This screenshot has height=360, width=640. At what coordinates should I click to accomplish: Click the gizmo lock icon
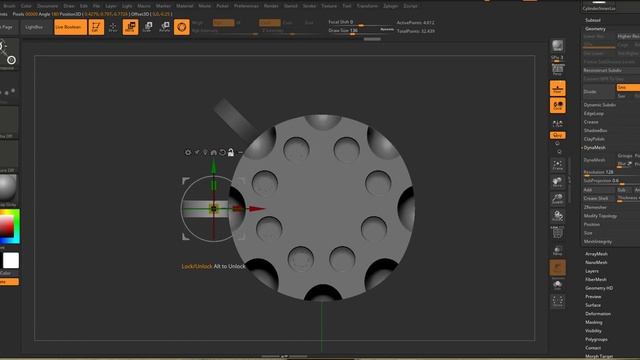pos(231,152)
